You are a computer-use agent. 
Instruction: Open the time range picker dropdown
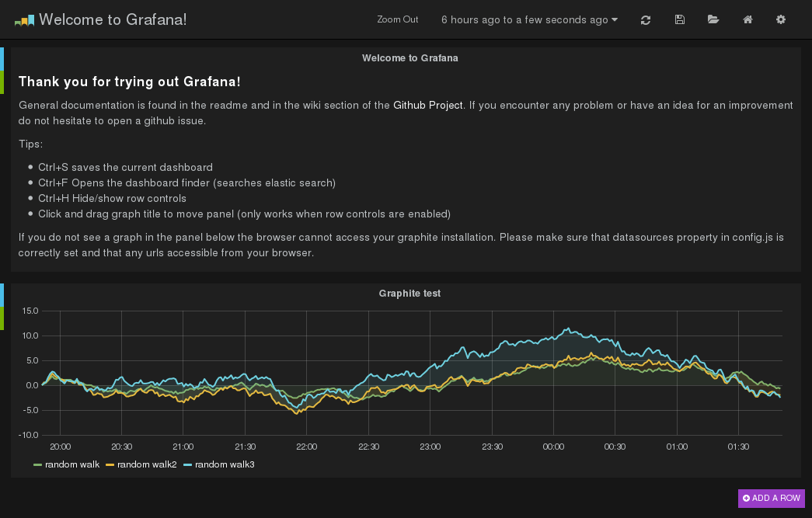(529, 19)
